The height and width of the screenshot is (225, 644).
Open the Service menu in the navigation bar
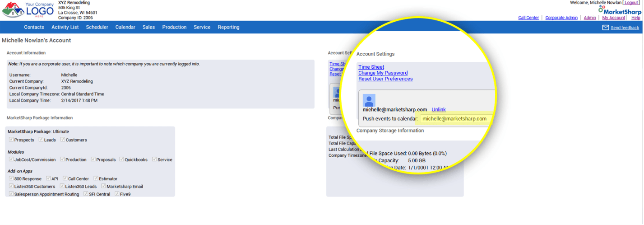(202, 27)
